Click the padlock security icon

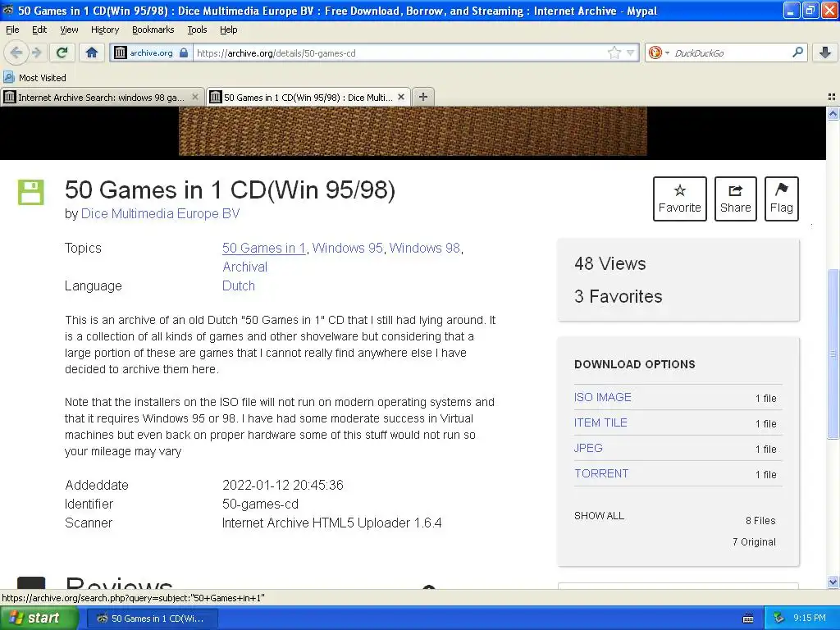[184, 52]
